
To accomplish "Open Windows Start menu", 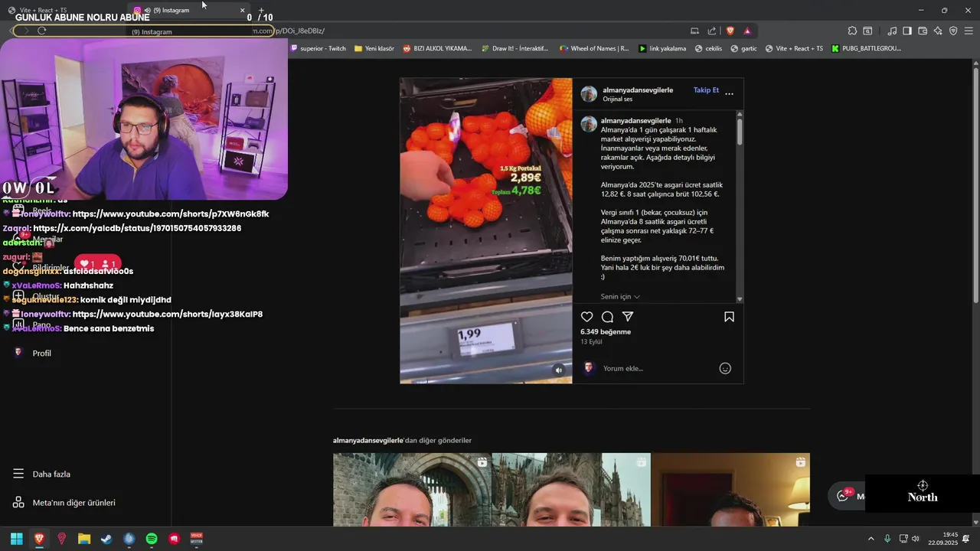I will tap(16, 539).
